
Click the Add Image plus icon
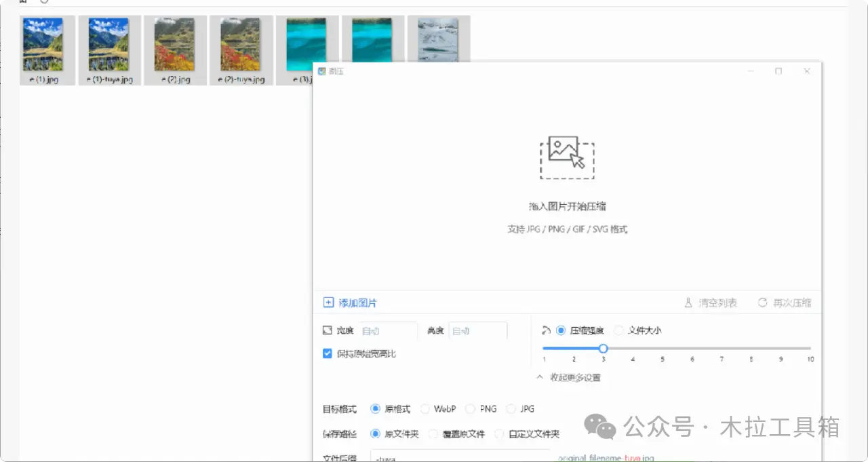click(x=328, y=303)
